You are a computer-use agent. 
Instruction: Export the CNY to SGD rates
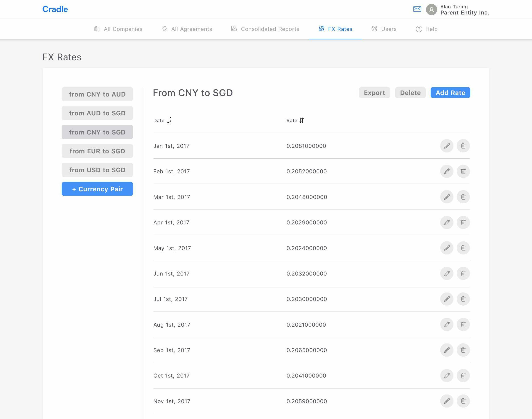pyautogui.click(x=374, y=93)
